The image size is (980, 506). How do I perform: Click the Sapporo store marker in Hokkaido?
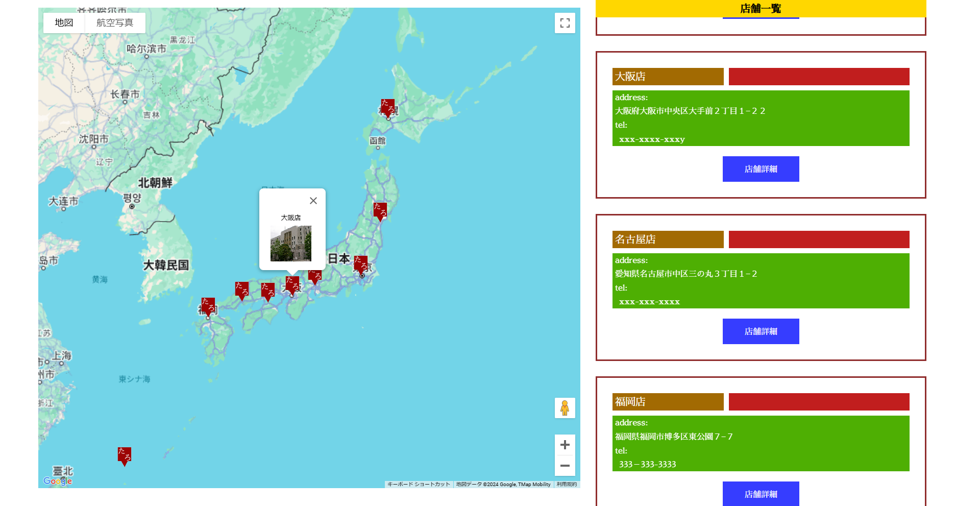(387, 107)
